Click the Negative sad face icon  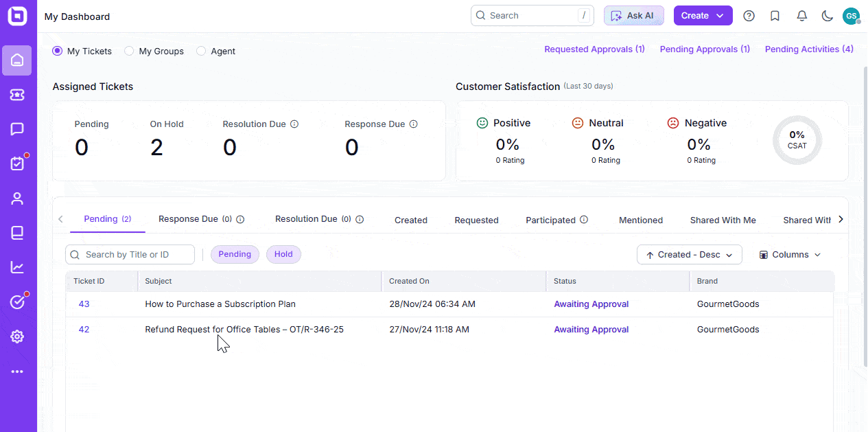click(673, 123)
